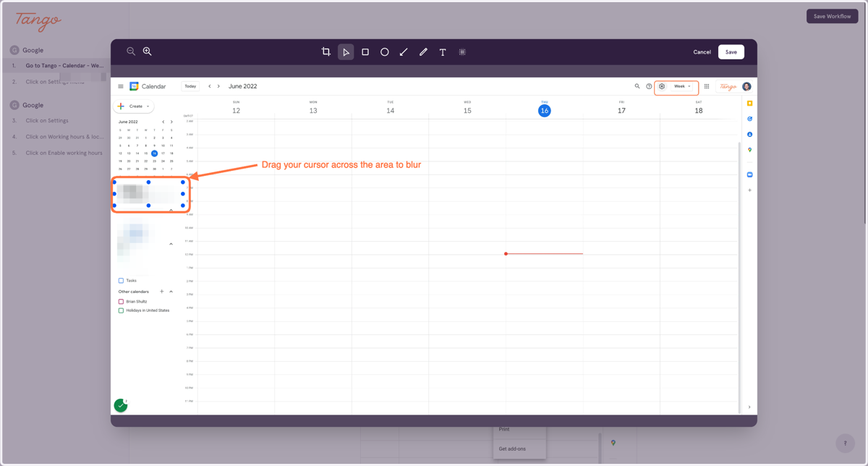Toggle the Tasks calendar checkbox
868x466 pixels.
click(x=121, y=281)
